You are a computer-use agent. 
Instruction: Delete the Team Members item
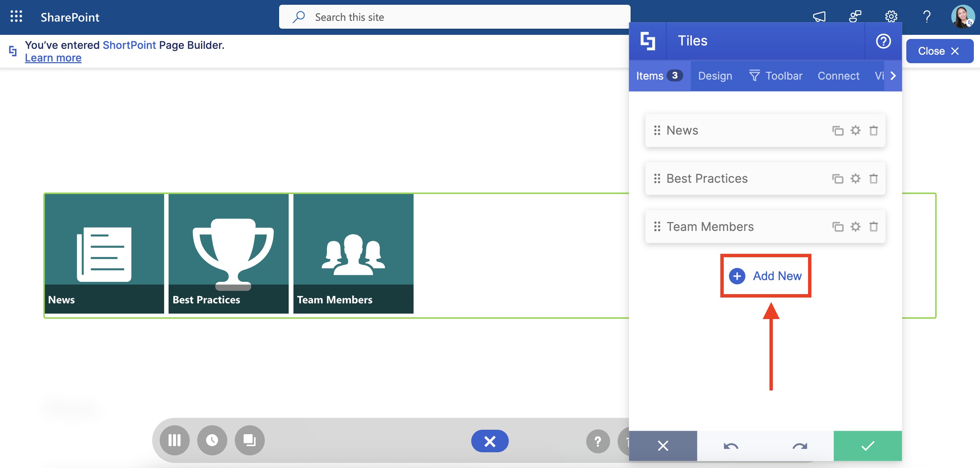tap(874, 226)
